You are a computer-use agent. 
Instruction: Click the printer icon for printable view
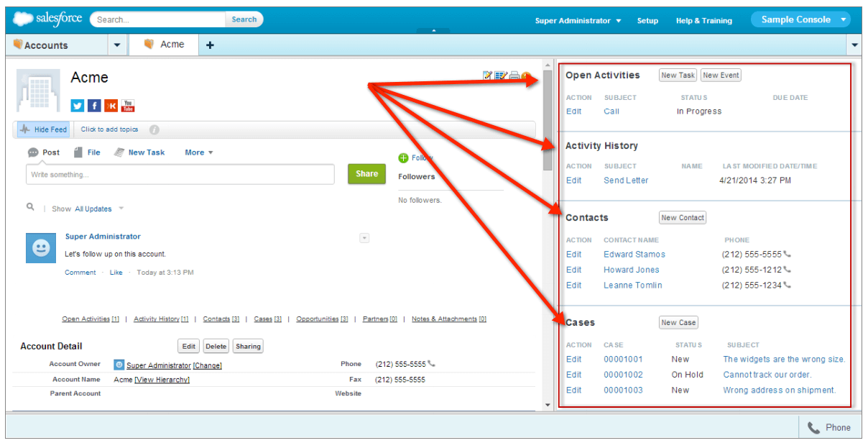point(514,76)
